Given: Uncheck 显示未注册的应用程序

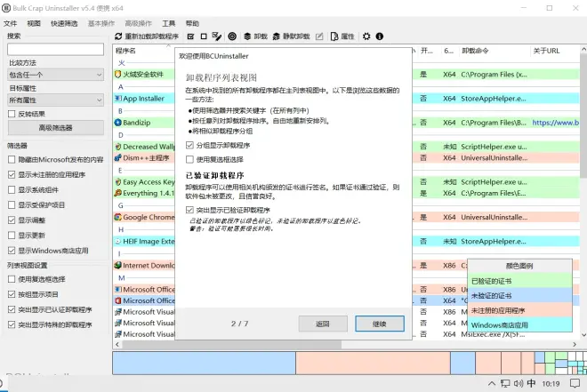Looking at the screenshot, I should coord(12,175).
